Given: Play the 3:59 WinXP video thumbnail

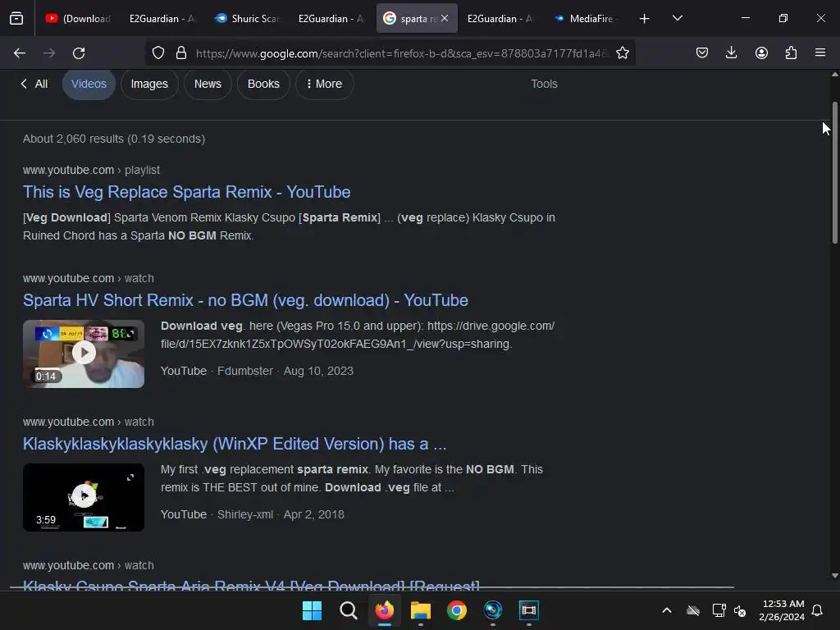Looking at the screenshot, I should (x=84, y=497).
